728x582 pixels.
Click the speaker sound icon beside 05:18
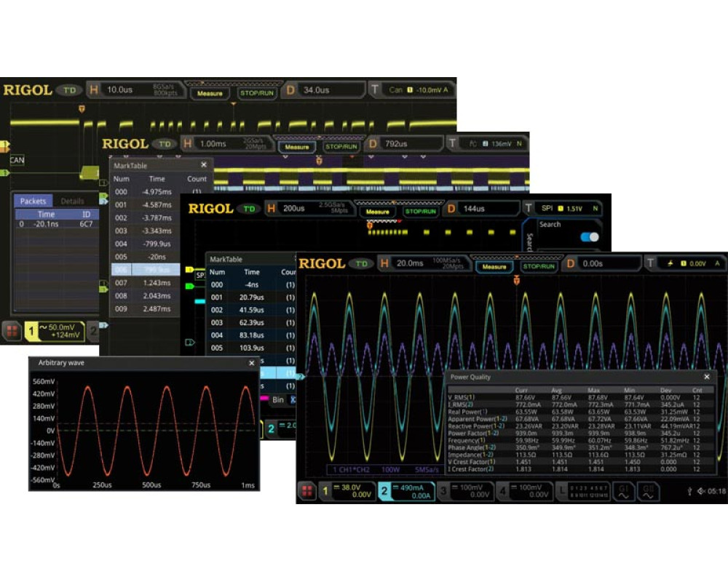700,492
